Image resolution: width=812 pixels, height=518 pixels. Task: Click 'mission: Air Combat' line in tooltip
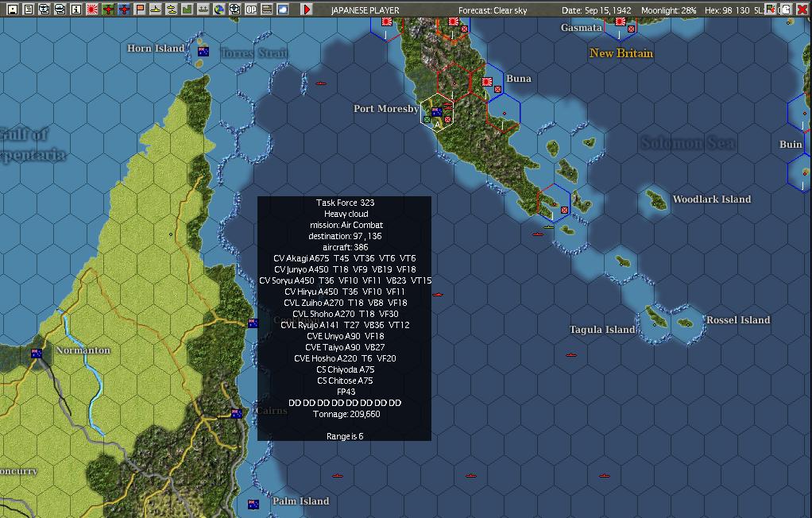346,225
